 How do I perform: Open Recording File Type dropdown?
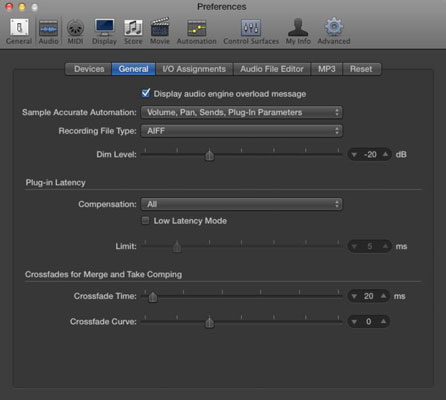pyautogui.click(x=242, y=131)
